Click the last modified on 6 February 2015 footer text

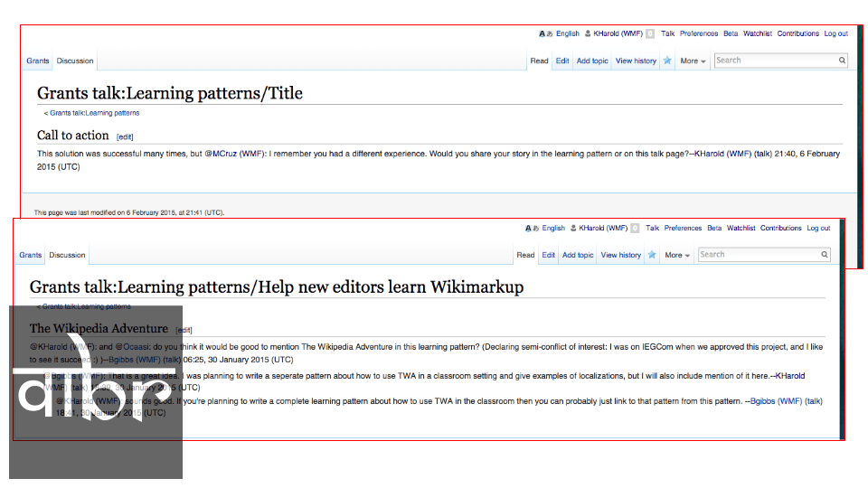[x=129, y=212]
